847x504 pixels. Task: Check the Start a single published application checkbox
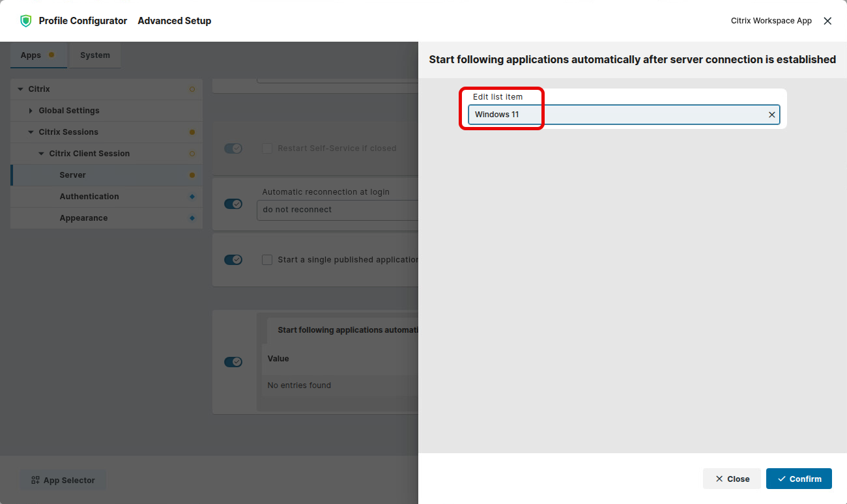coord(267,260)
